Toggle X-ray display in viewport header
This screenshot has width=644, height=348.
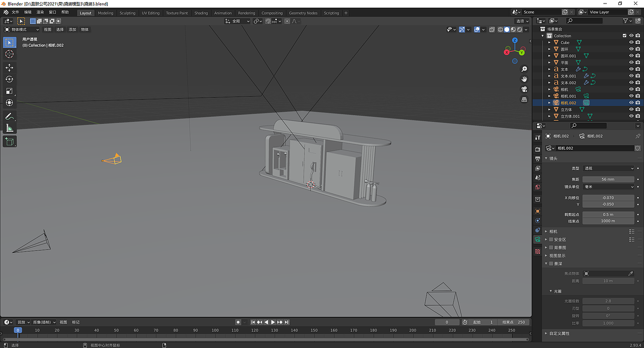point(492,30)
